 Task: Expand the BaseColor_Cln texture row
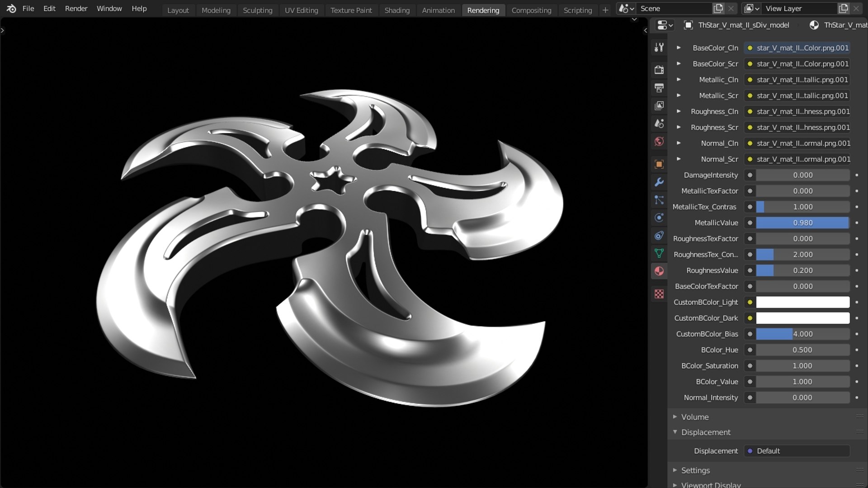[x=679, y=47]
